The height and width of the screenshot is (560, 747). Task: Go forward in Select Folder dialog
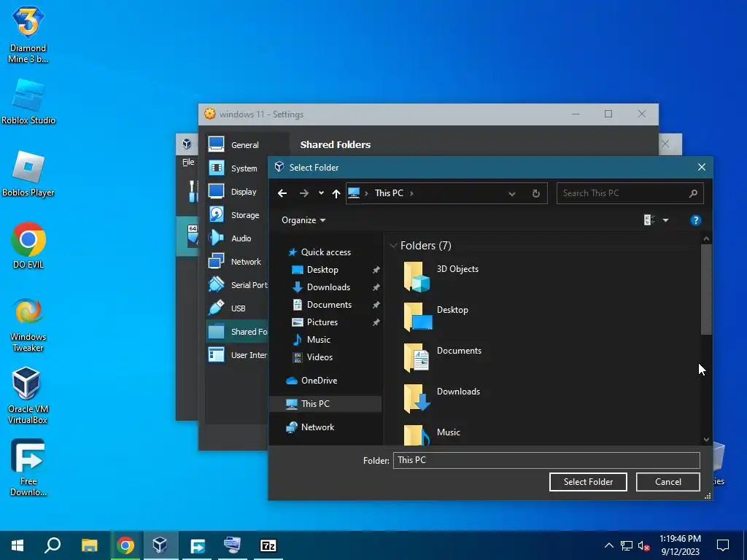coord(304,192)
